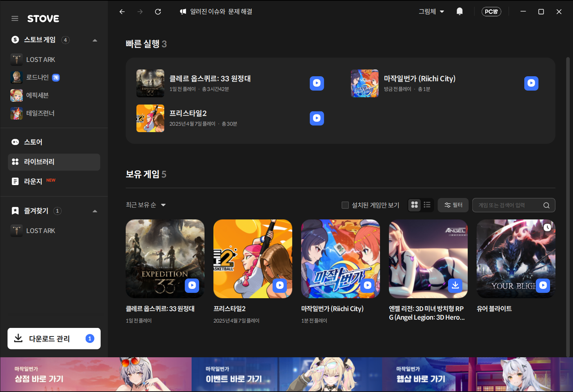Click the search magnifier icon
This screenshot has height=392, width=573.
point(546,205)
